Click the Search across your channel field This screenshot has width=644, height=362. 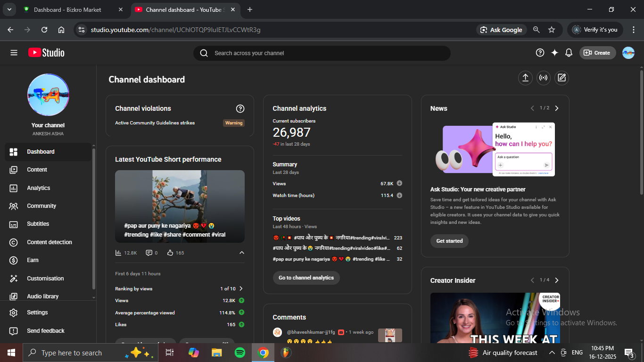point(325,53)
